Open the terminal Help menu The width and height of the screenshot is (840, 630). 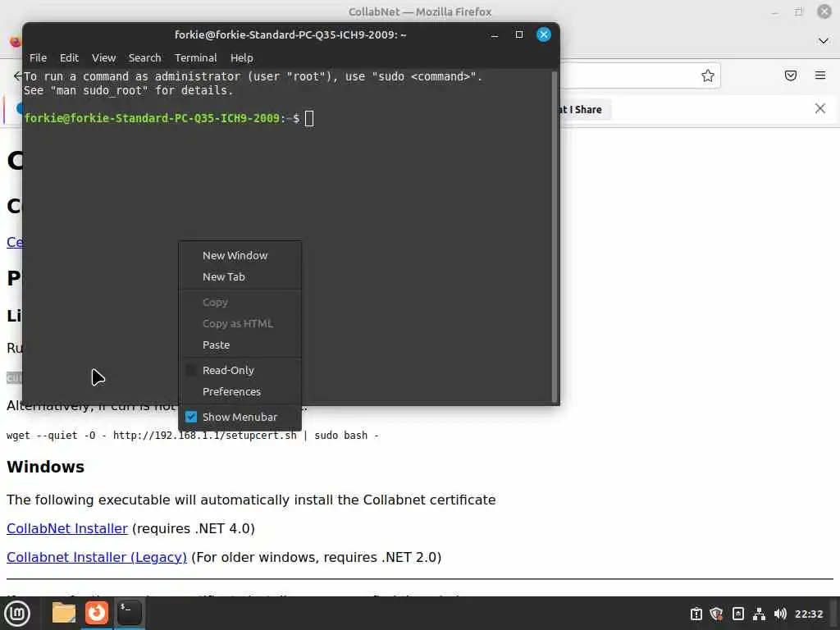click(242, 58)
